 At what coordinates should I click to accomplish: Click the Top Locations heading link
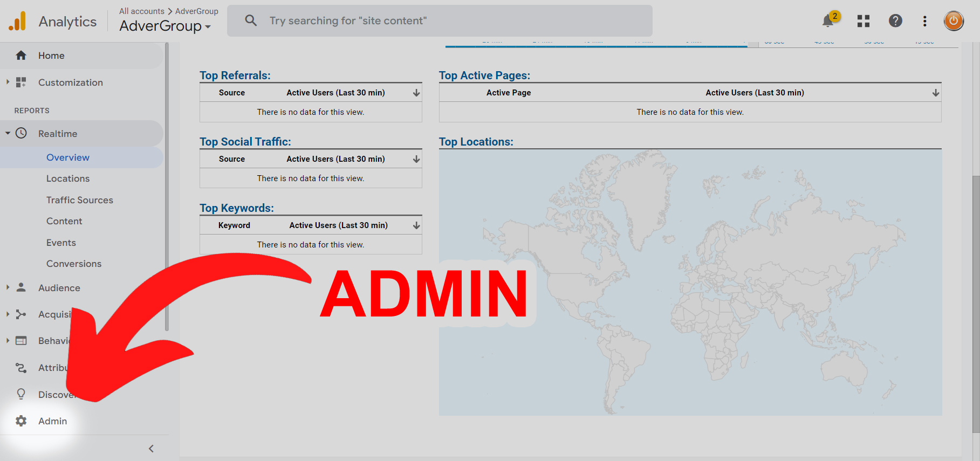476,142
